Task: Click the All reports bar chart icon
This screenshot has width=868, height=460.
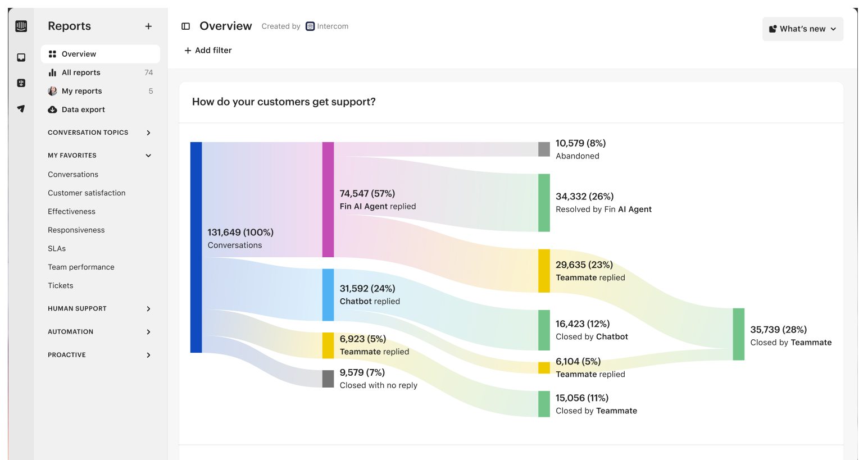Action: [52, 72]
